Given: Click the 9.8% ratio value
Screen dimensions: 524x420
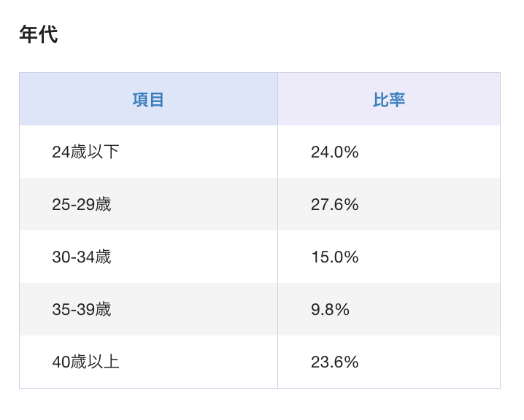Looking at the screenshot, I should tap(330, 310).
